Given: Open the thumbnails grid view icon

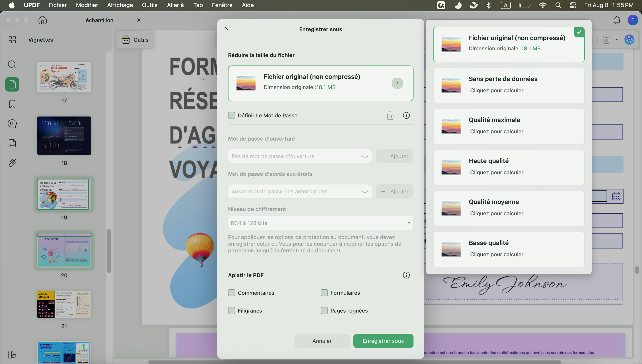Looking at the screenshot, I should (12, 39).
